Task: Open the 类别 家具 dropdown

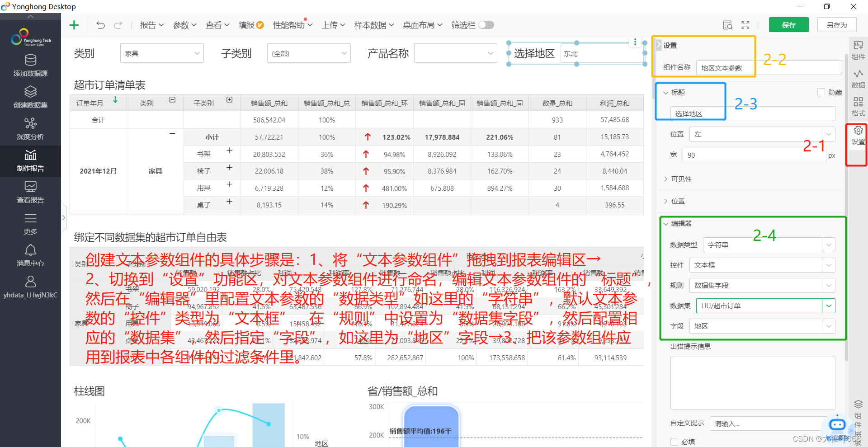Action: coord(162,53)
